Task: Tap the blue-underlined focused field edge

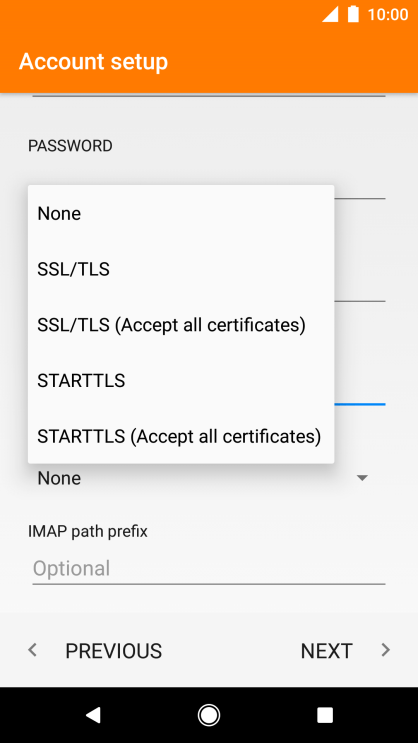Action: [360, 404]
